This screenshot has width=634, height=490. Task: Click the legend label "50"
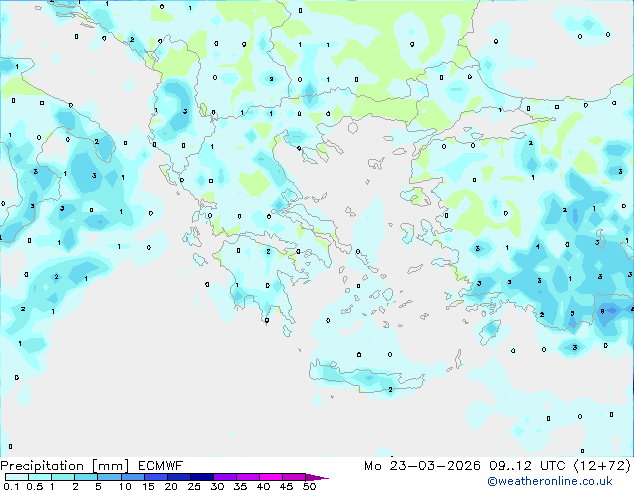[x=309, y=486]
